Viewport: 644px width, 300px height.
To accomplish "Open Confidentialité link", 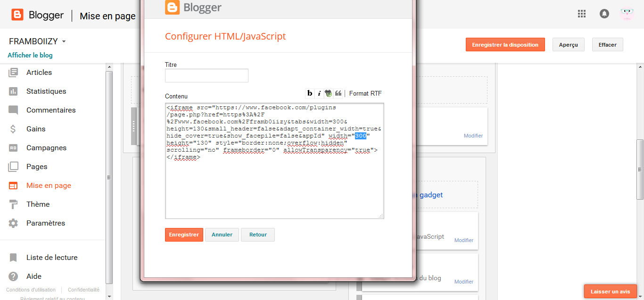I will [83, 290].
